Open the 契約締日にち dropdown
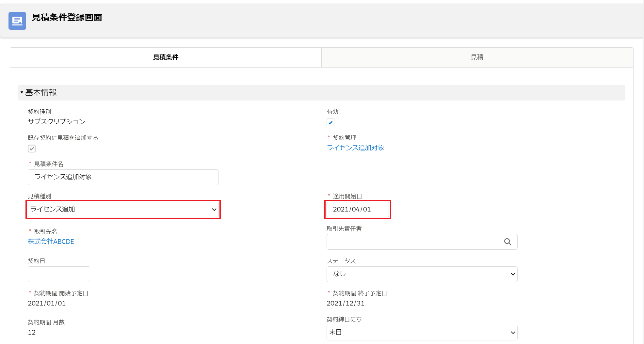 422,333
